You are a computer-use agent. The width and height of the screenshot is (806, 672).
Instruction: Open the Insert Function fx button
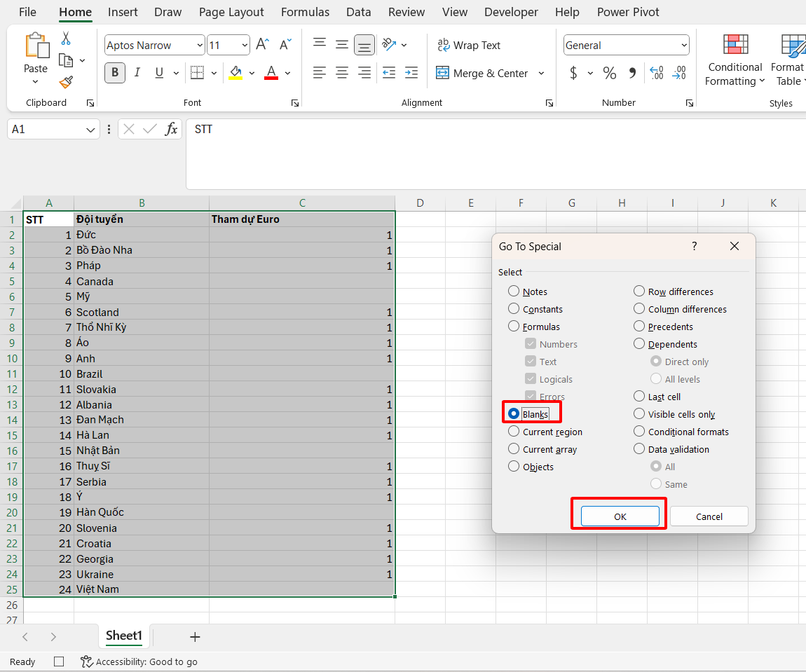click(171, 129)
